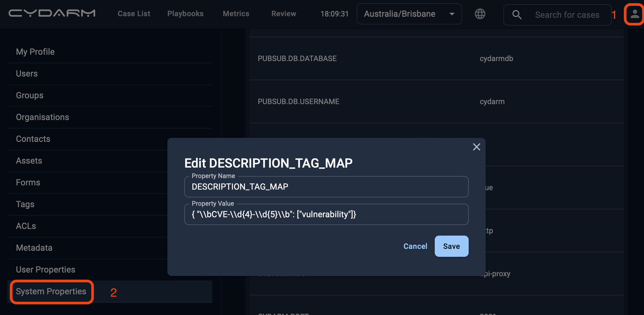Select Users in the sidebar
Viewport: 644px width, 315px height.
pos(27,74)
